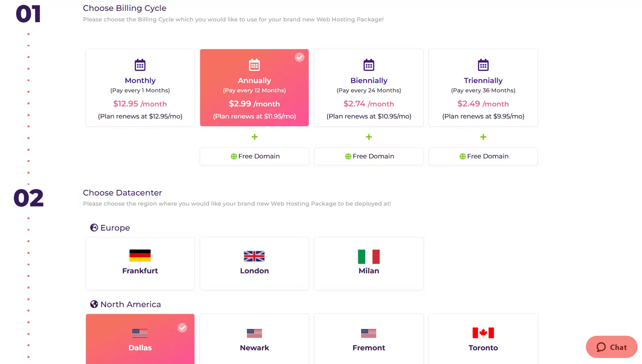
Task: Click the Annually plan checkmark
Action: pos(299,57)
